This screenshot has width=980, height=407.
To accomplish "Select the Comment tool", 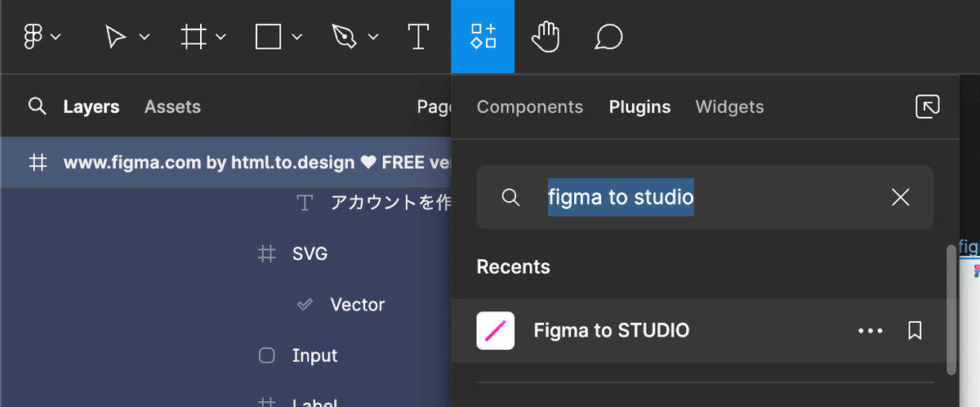I will pyautogui.click(x=608, y=37).
